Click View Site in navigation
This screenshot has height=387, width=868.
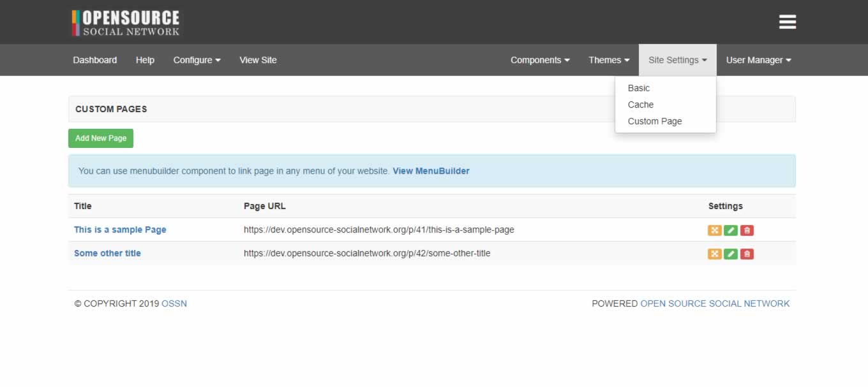[x=258, y=60]
